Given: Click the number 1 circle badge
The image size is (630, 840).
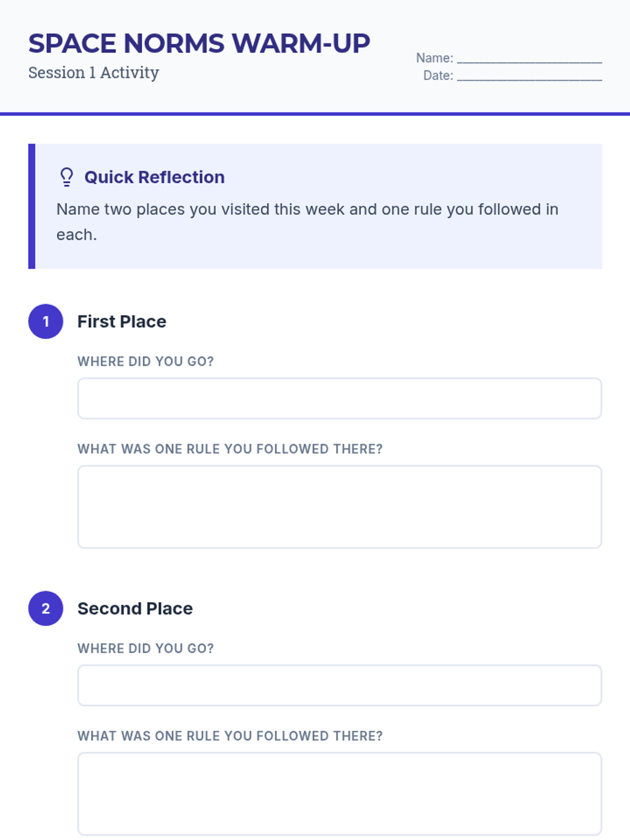Looking at the screenshot, I should tap(46, 321).
